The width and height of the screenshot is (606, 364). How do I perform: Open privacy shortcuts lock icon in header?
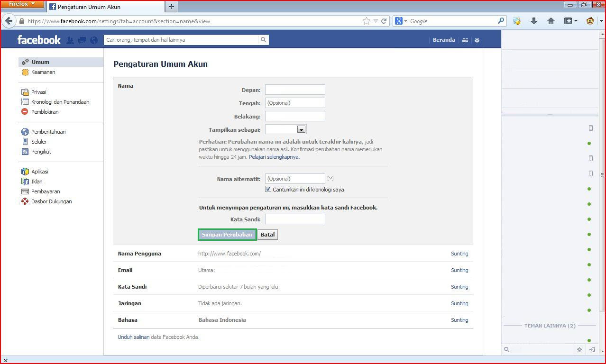[465, 40]
